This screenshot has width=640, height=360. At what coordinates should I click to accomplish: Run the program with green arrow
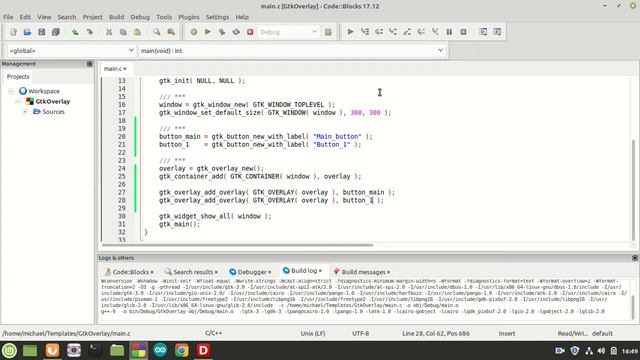208,32
